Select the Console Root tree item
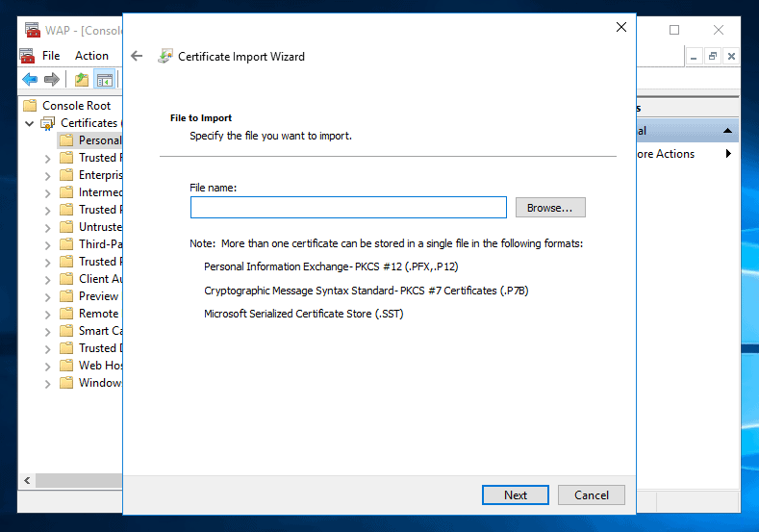The width and height of the screenshot is (759, 532). 77,106
